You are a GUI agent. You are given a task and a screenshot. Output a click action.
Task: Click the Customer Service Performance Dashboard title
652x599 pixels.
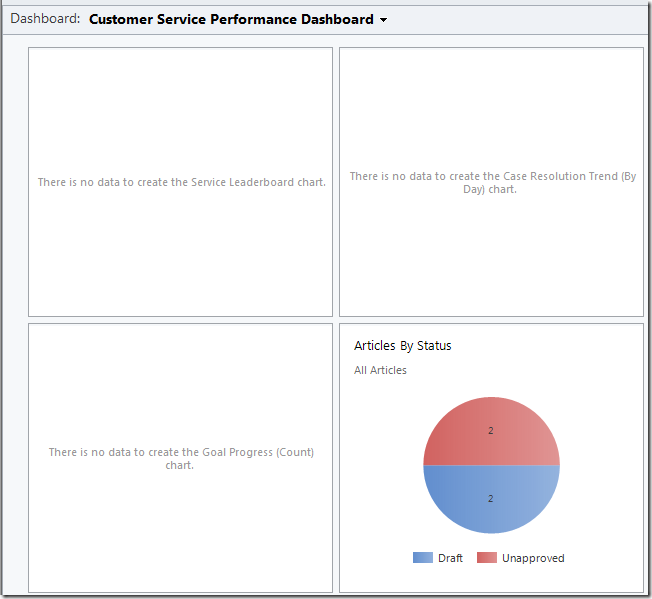231,19
